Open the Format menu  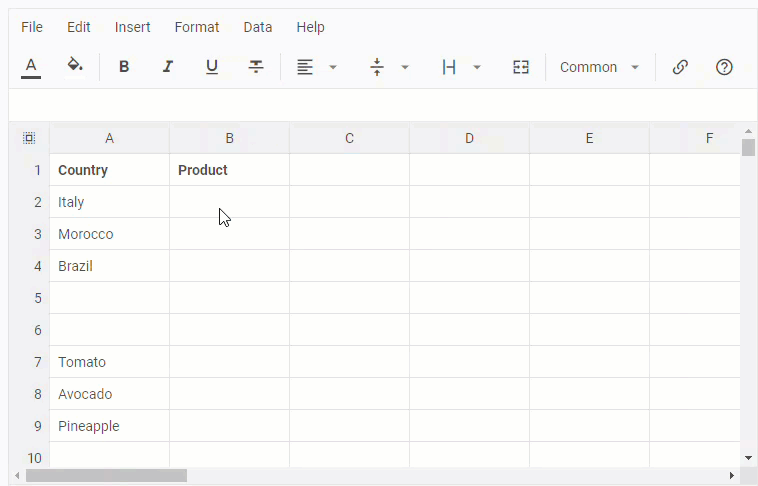click(197, 27)
